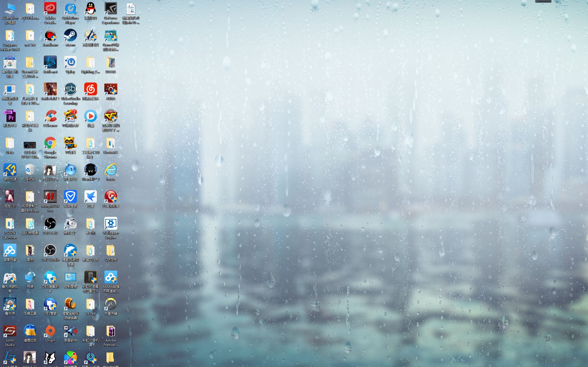Launch Steam
Screen dimensions: 588x367
(x=70, y=36)
